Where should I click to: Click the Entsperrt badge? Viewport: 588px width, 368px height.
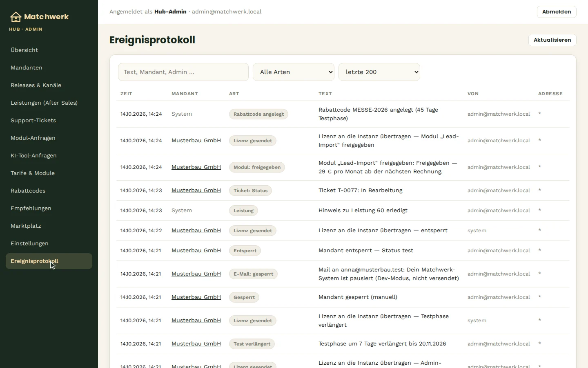(245, 251)
